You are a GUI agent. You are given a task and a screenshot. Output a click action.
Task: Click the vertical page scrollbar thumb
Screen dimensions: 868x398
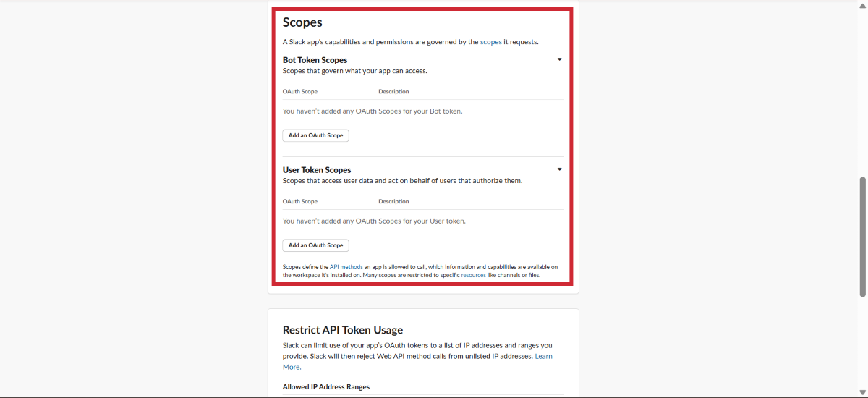[x=862, y=236]
